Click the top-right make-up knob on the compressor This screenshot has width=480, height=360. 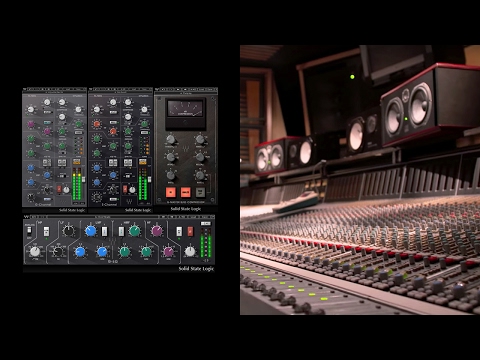[x=200, y=139]
